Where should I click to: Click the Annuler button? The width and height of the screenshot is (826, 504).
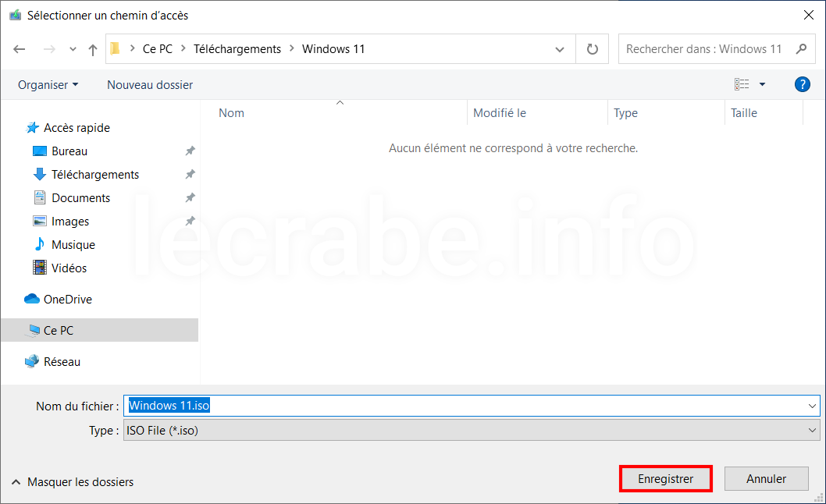click(766, 479)
